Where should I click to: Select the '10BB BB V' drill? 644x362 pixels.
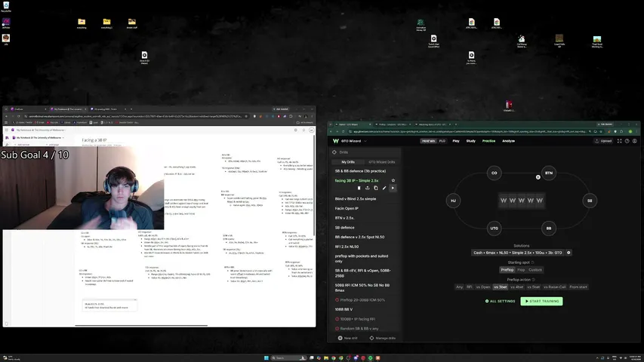(344, 309)
